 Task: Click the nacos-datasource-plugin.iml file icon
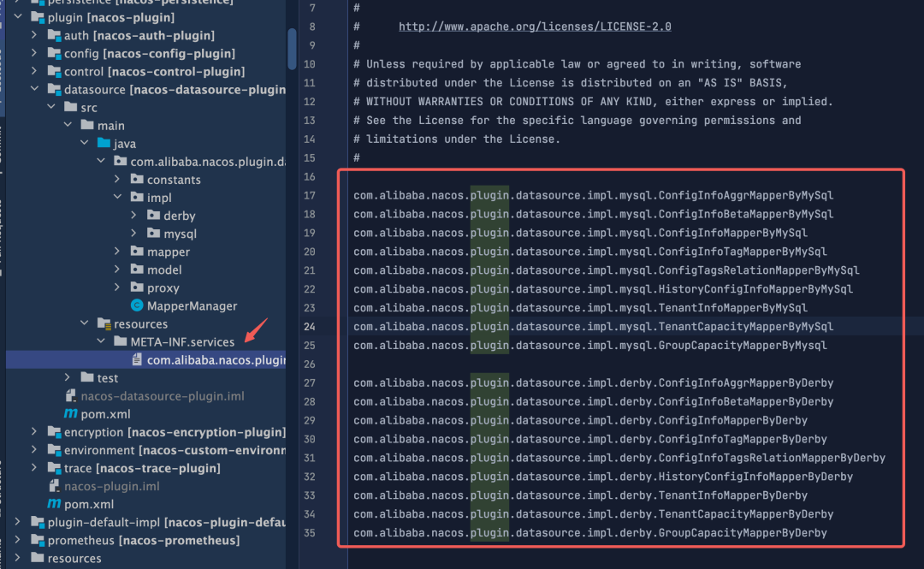(x=71, y=396)
